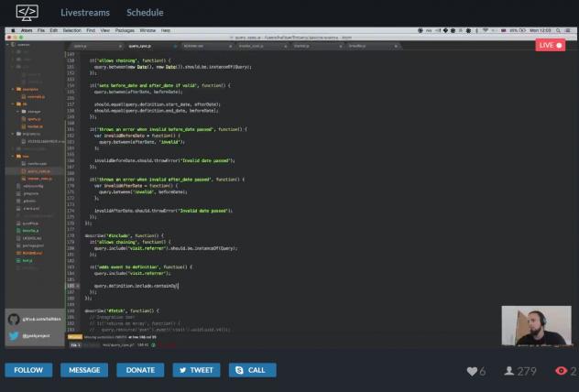Click the Livecoding logo icon
This screenshot has height=392, width=579.
pyautogui.click(x=27, y=13)
